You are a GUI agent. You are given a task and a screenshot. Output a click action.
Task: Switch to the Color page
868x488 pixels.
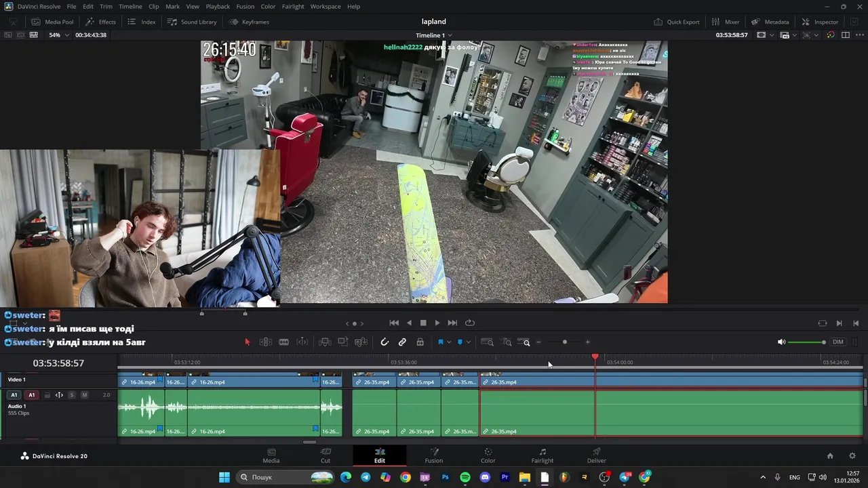[488, 455]
